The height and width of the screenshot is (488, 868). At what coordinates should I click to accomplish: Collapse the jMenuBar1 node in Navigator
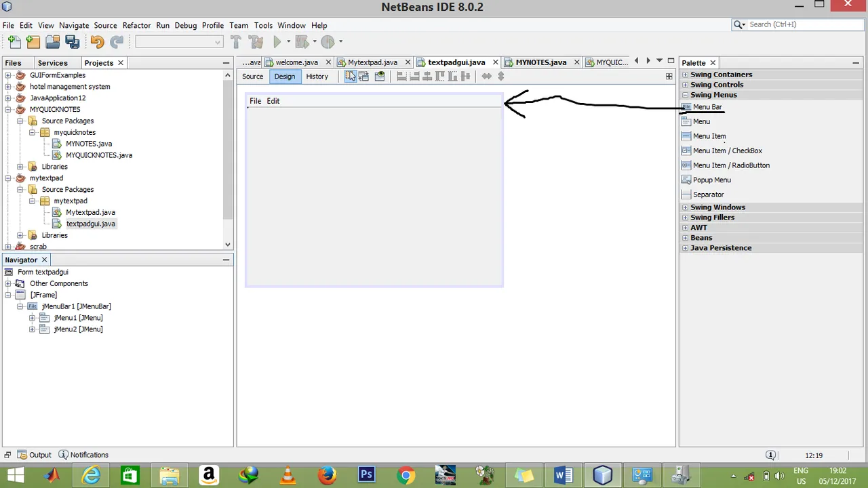[20, 306]
